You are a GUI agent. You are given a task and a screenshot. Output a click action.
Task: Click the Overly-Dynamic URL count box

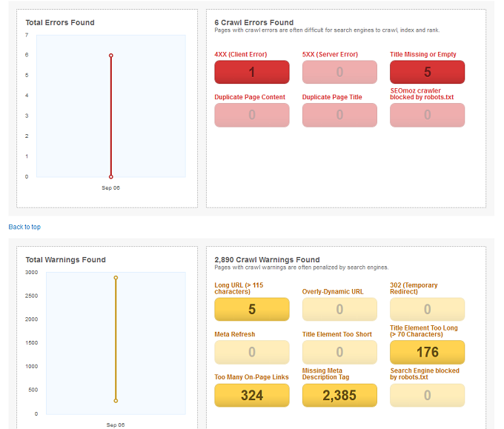click(x=339, y=309)
